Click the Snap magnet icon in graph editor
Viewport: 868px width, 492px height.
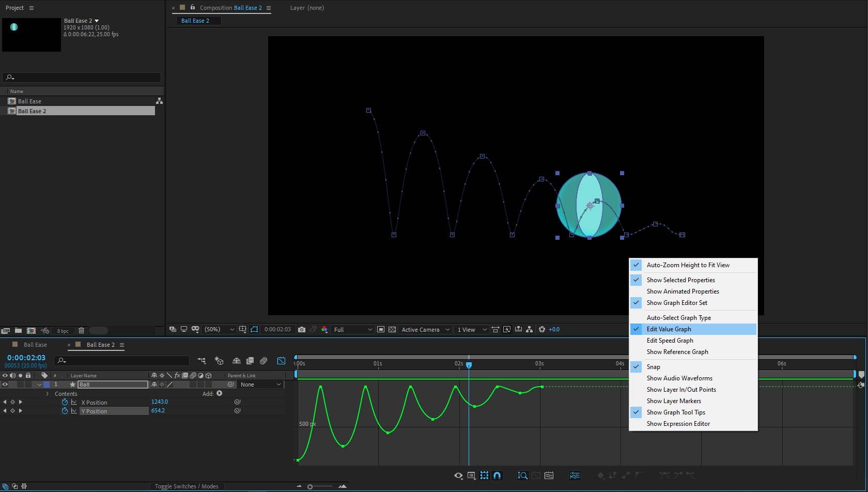[x=497, y=475]
